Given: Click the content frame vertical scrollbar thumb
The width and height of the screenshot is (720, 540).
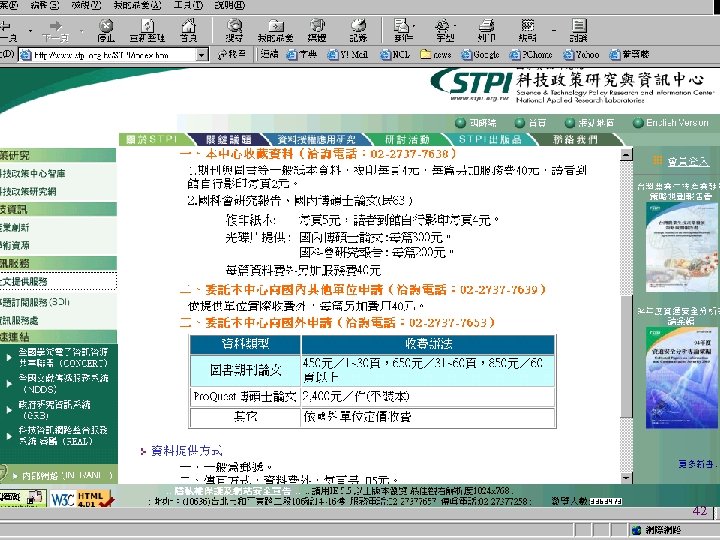Looking at the screenshot, I should click(626, 356).
